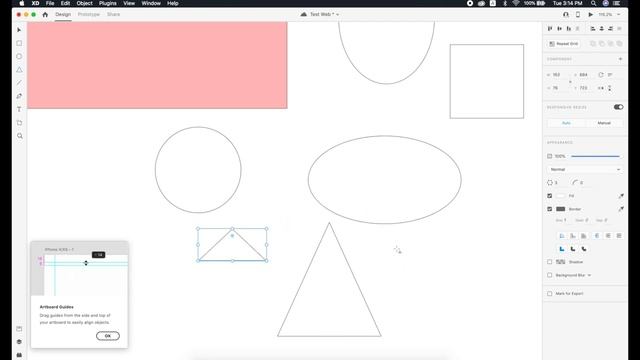The width and height of the screenshot is (640, 360).
Task: Open the border color swatch
Action: point(560,209)
